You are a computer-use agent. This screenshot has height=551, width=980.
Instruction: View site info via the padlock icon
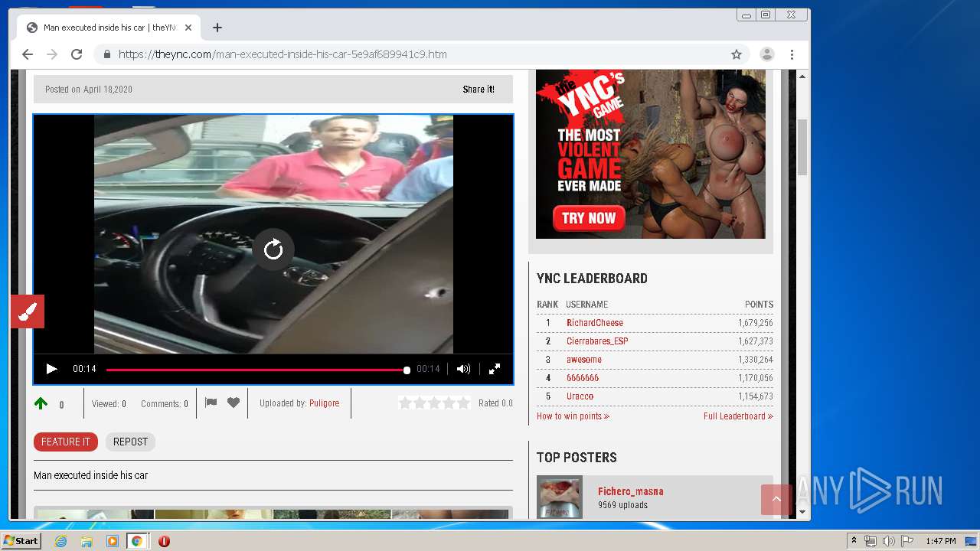point(107,54)
